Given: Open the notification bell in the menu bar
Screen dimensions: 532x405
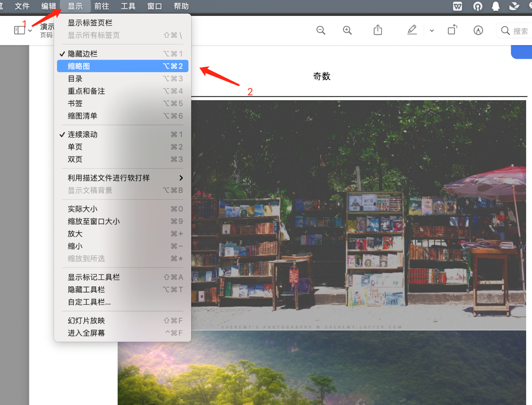Looking at the screenshot, I should point(496,6).
